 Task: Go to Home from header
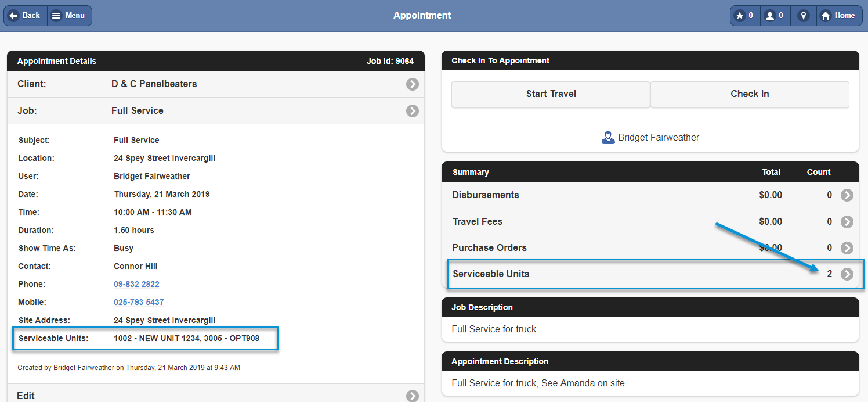(839, 16)
